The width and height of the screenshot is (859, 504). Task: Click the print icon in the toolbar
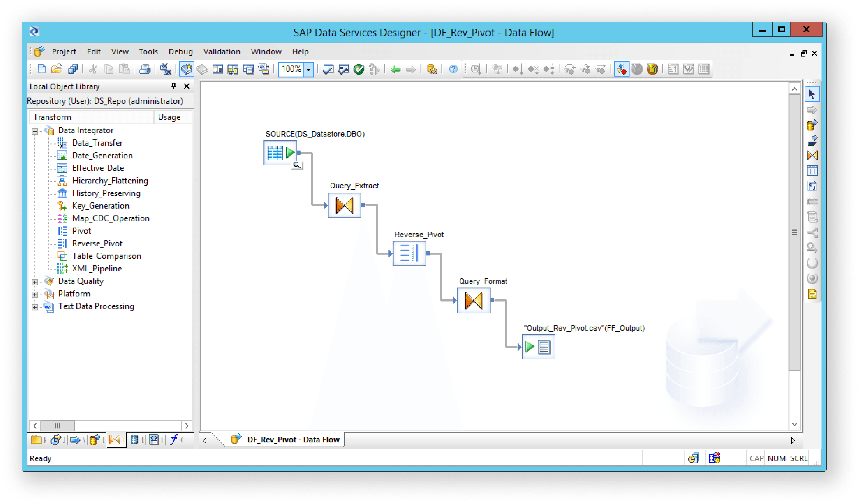[x=145, y=69]
